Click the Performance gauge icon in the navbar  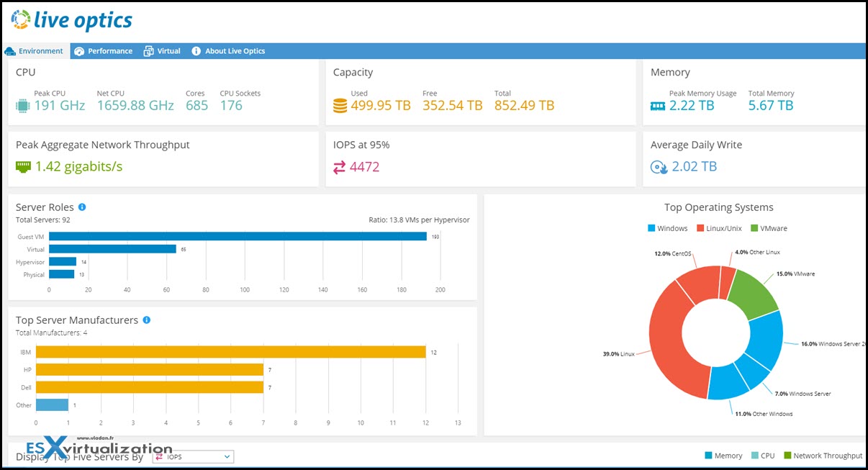[78, 50]
